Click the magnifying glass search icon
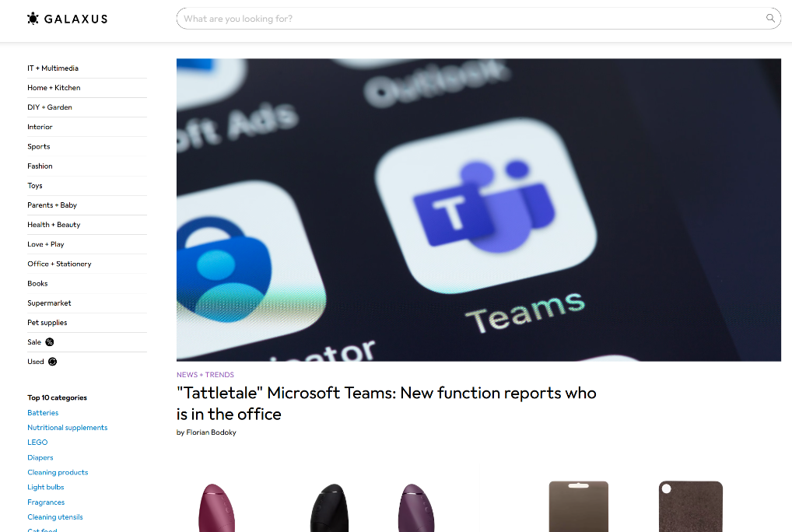This screenshot has width=792, height=532. tap(770, 19)
